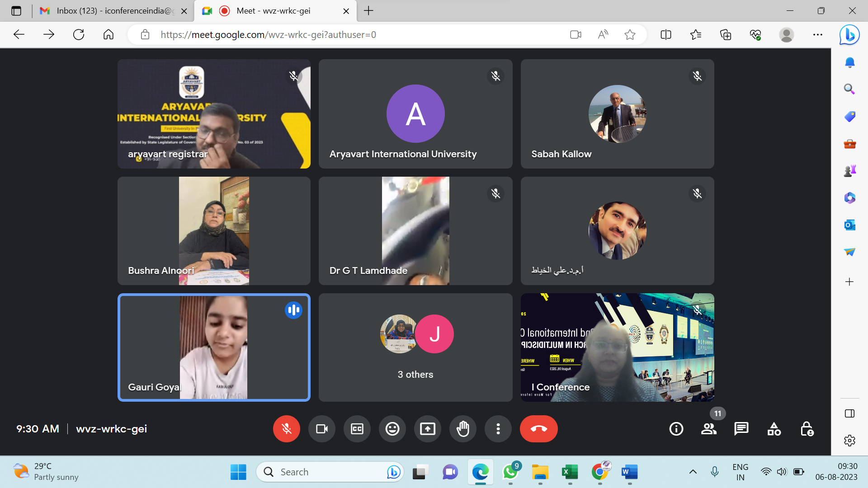Open Browser essentials heart icon
868x488 pixels.
tap(755, 34)
